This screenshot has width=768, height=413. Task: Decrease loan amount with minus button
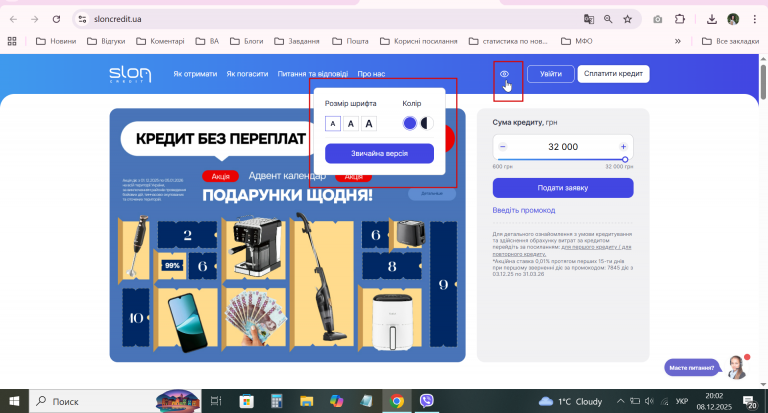click(503, 146)
